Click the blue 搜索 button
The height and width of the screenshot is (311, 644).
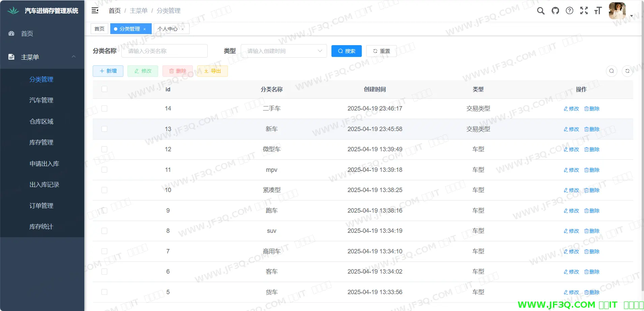click(x=346, y=51)
